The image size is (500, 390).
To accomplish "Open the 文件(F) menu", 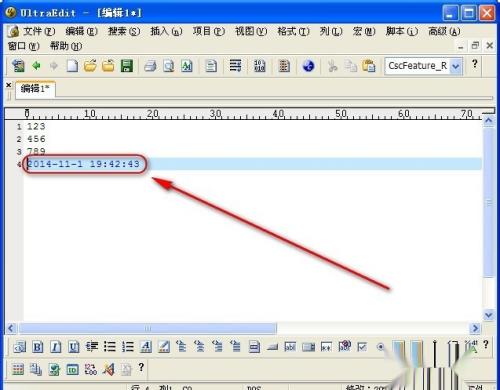I will 39,31.
